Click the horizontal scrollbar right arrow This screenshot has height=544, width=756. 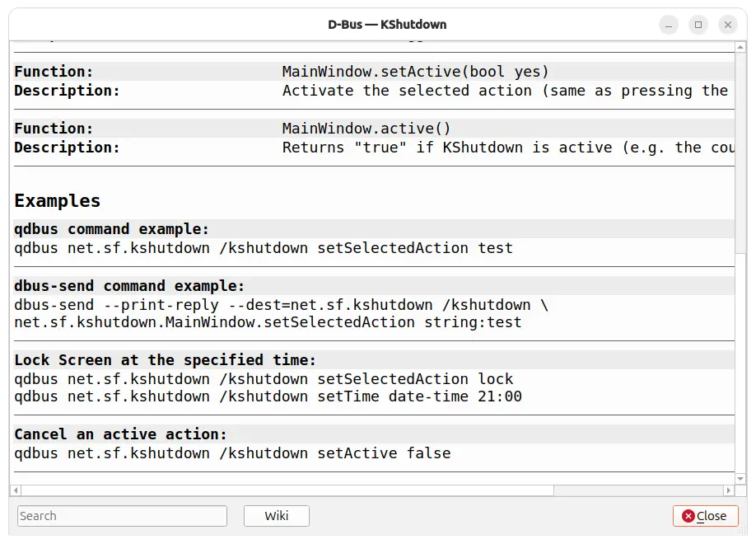click(730, 490)
